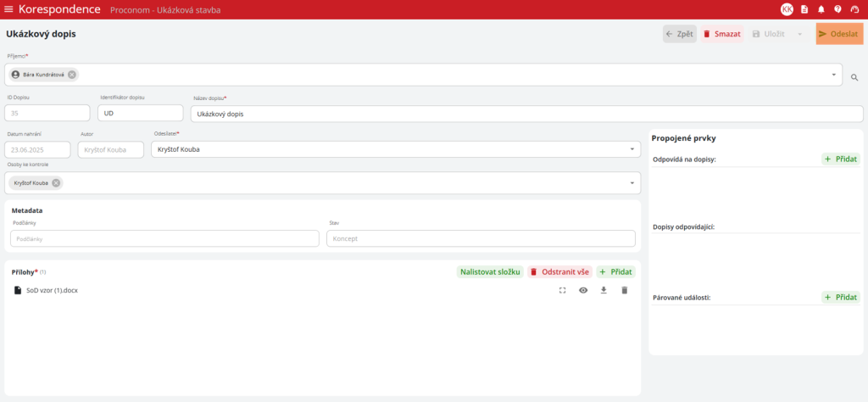This screenshot has width=868, height=402.
Task: Open the Odesílatel sender dropdown
Action: click(632, 149)
